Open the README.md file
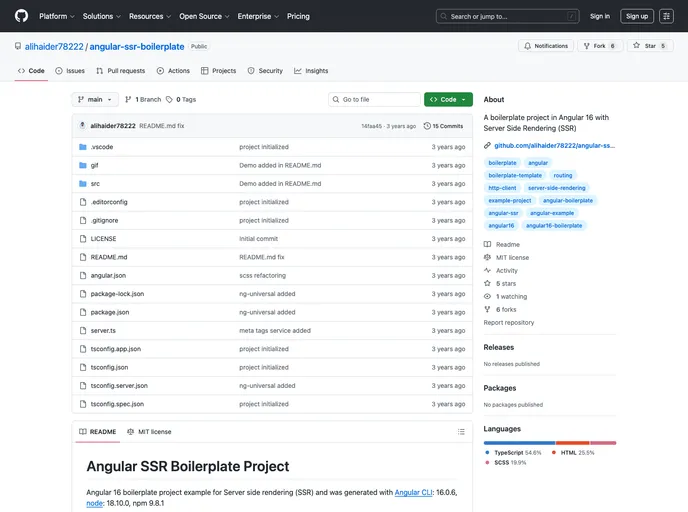 pyautogui.click(x=109, y=258)
